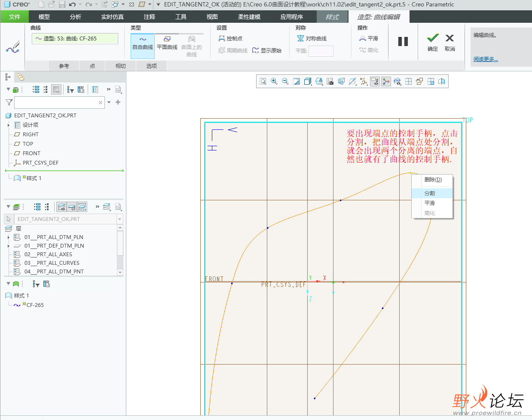532x420 pixels.
Task: Select 样式 1 feature in the model tree
Action: pyautogui.click(x=34, y=178)
